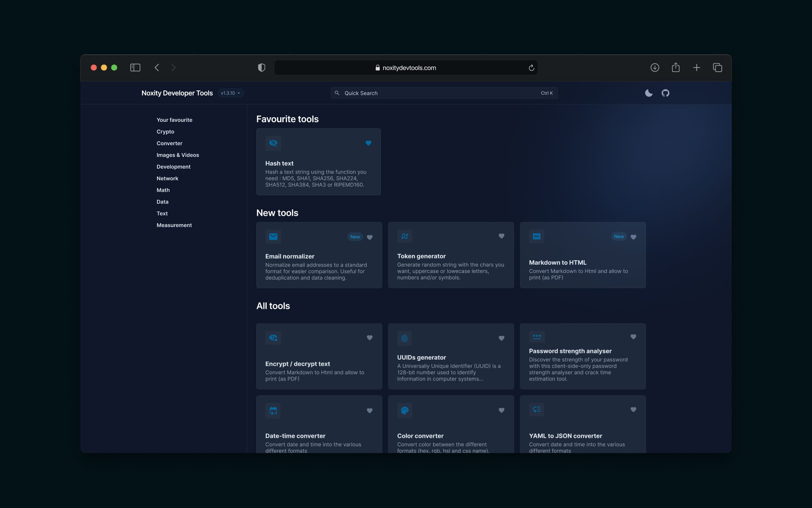Click the Encrypt / decrypt text icon
This screenshot has width=812, height=508.
click(x=273, y=338)
